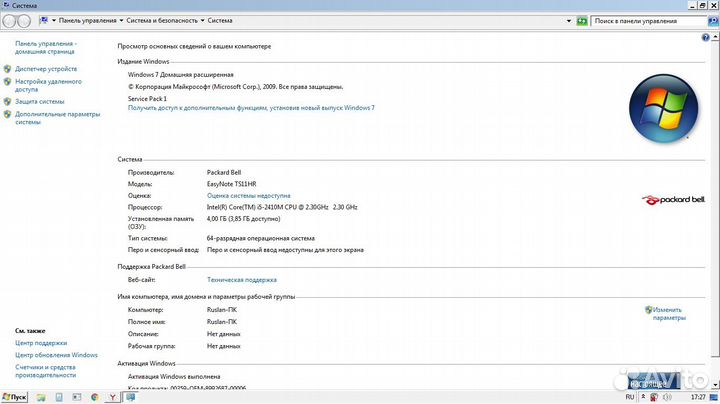
Task: Go to 'Панель управления' breadcrumb
Action: [87, 21]
